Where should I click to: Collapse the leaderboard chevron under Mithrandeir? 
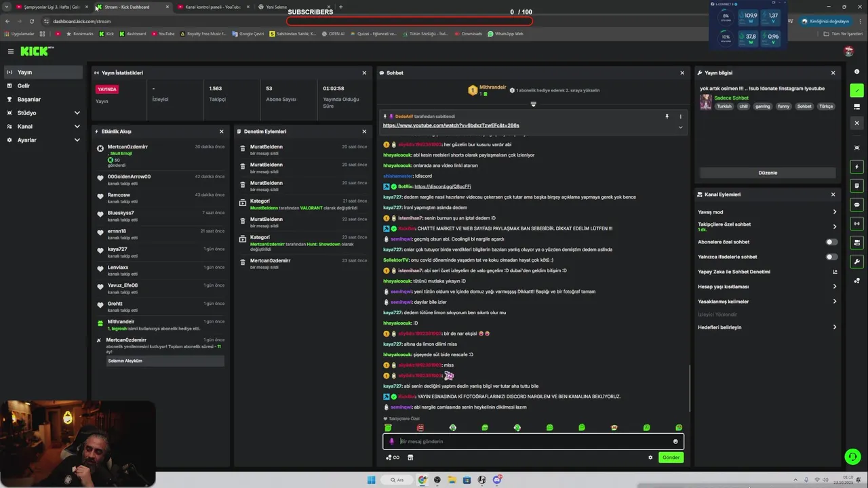tap(533, 104)
